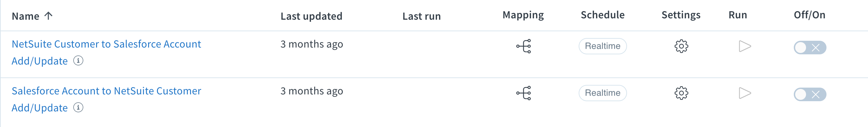This screenshot has height=127, width=868.
Task: Sort by the Name column arrow
Action: [x=49, y=16]
